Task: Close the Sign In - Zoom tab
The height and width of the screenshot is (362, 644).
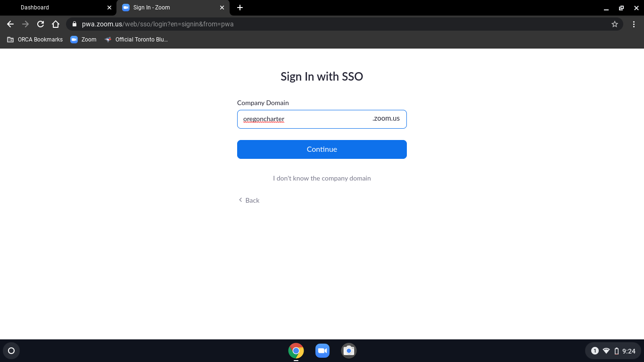Action: 222,8
